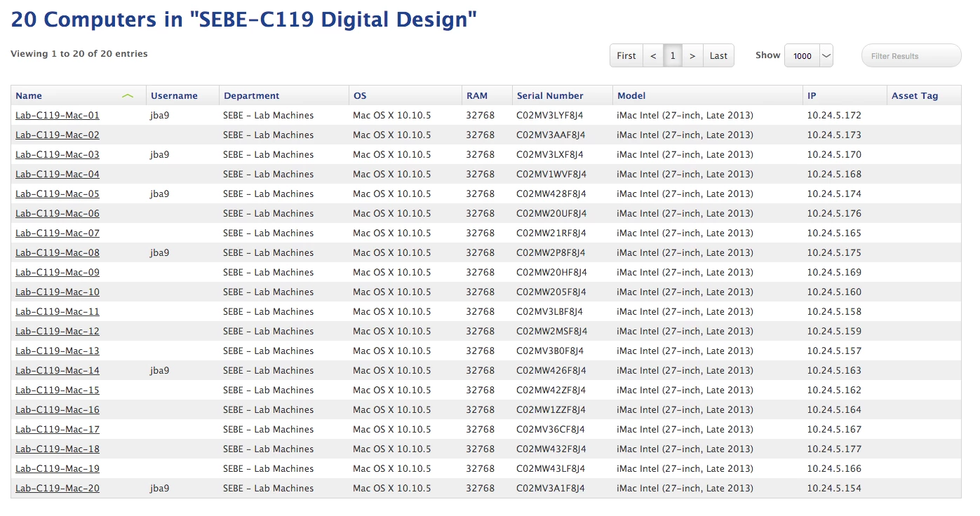980x516 pixels.
Task: Select IP address 10.24.5.176
Action: pos(834,214)
